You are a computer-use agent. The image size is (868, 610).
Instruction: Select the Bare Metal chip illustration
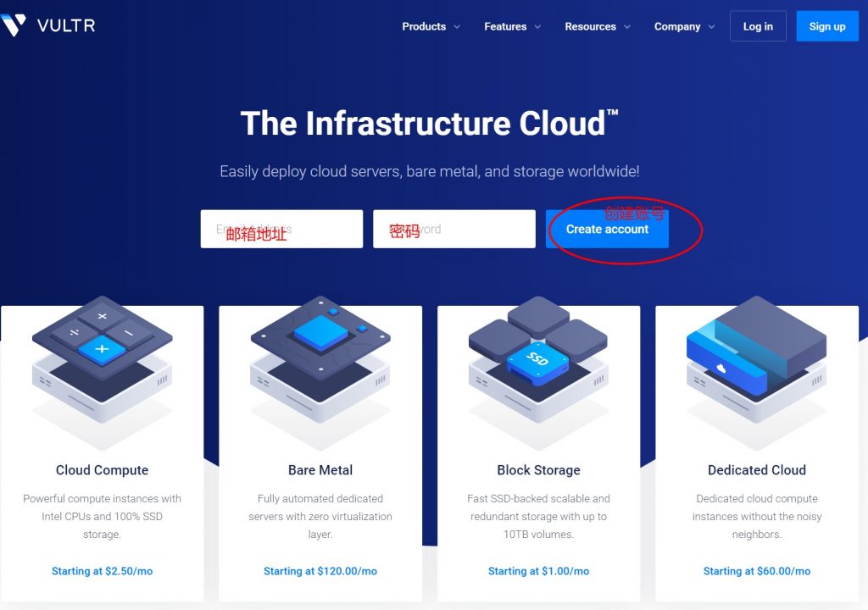(320, 372)
